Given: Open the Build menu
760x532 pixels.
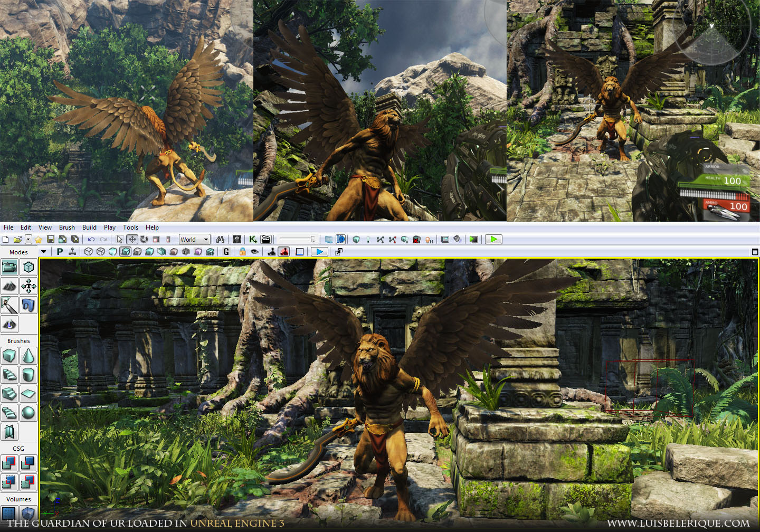Looking at the screenshot, I should click(x=89, y=227).
